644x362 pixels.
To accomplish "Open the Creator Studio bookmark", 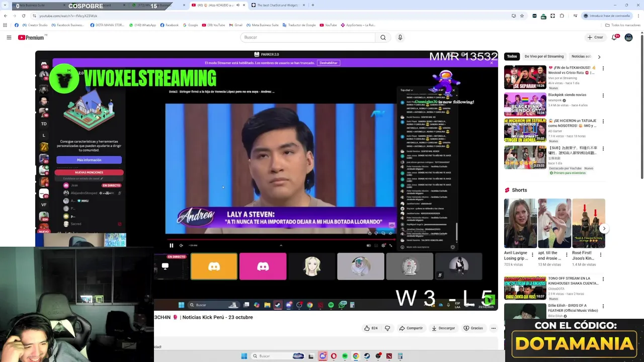I will point(35,25).
